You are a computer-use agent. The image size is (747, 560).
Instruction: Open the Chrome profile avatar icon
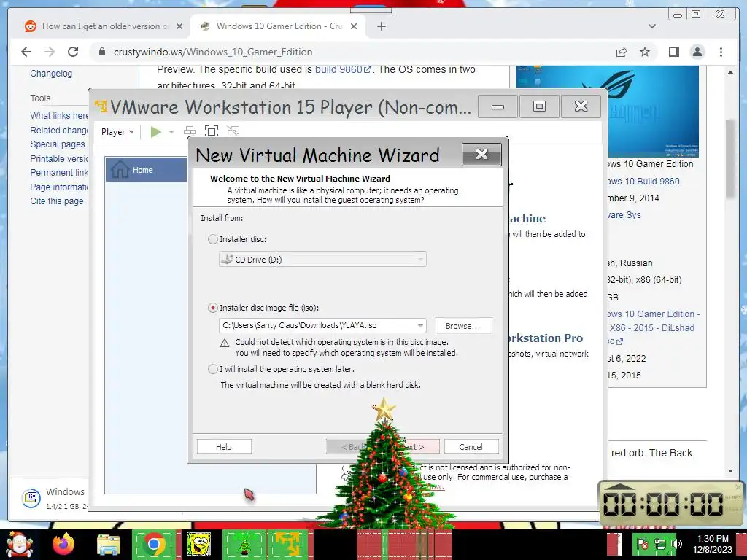697,52
